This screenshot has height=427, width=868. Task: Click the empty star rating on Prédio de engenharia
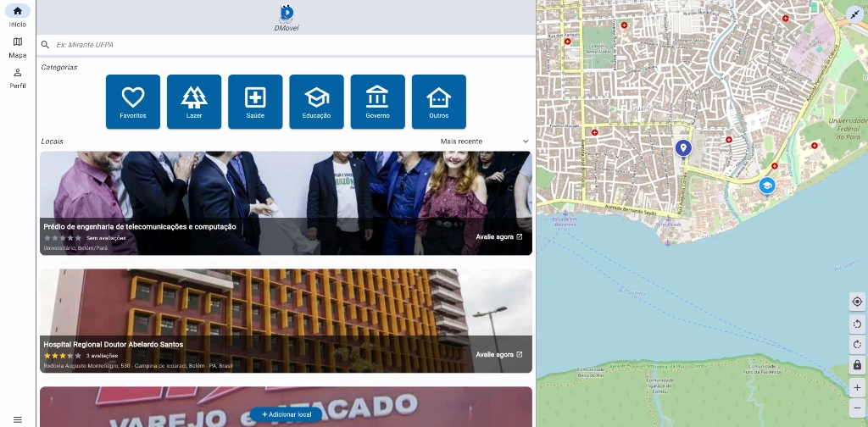pos(63,238)
